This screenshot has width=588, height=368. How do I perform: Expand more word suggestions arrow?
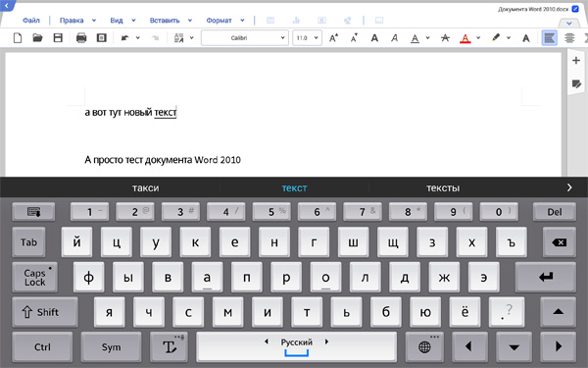coord(569,187)
